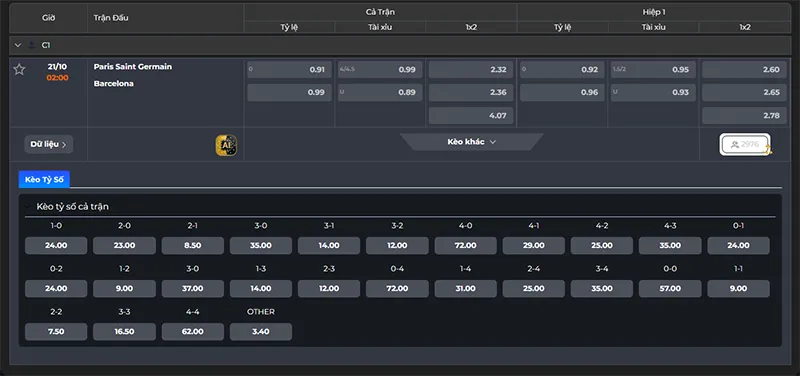Viewport: 800px width, 376px height.
Task: Open the gold AI prediction icon
Action: tap(226, 145)
